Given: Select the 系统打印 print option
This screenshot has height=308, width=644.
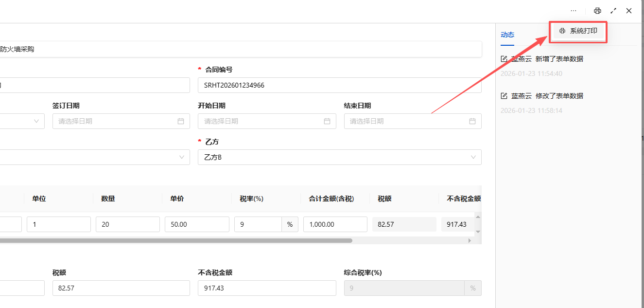Looking at the screenshot, I should (578, 31).
